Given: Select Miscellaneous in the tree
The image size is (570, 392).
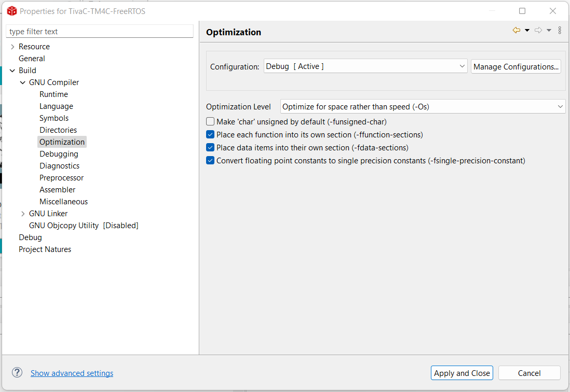Looking at the screenshot, I should click(x=64, y=202).
